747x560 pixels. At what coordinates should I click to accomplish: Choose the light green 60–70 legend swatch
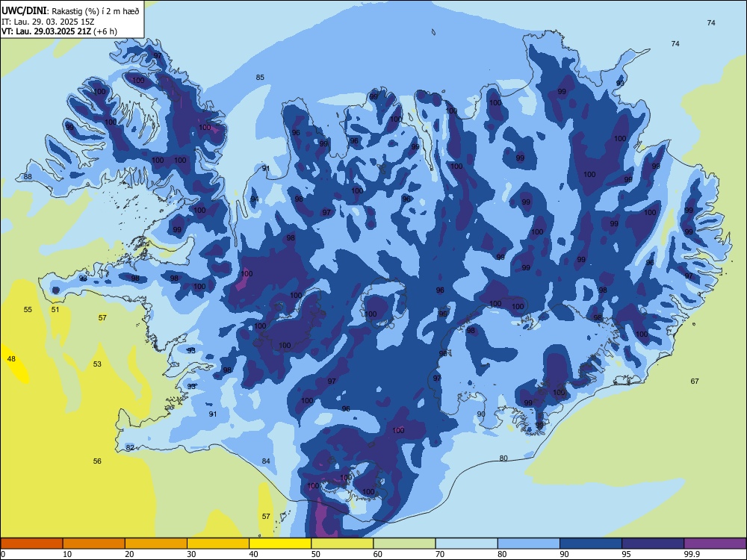[404, 544]
